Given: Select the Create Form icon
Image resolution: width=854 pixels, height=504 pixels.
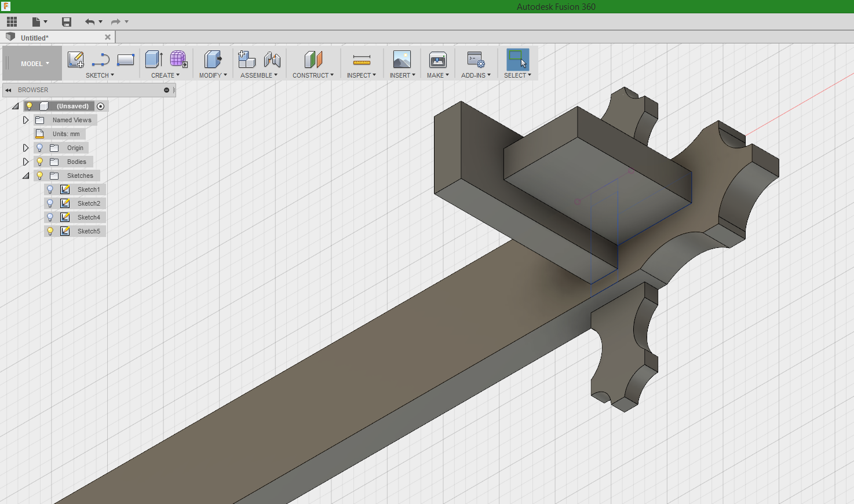Looking at the screenshot, I should click(x=178, y=59).
